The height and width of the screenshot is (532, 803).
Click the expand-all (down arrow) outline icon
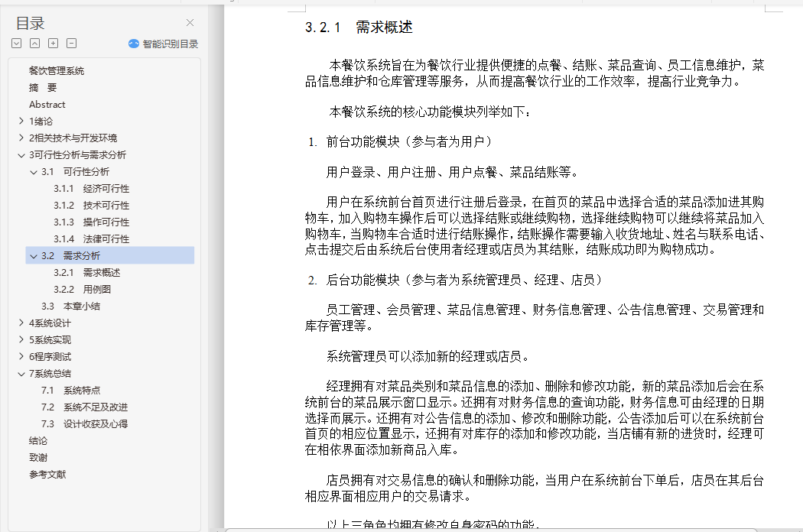[x=16, y=44]
